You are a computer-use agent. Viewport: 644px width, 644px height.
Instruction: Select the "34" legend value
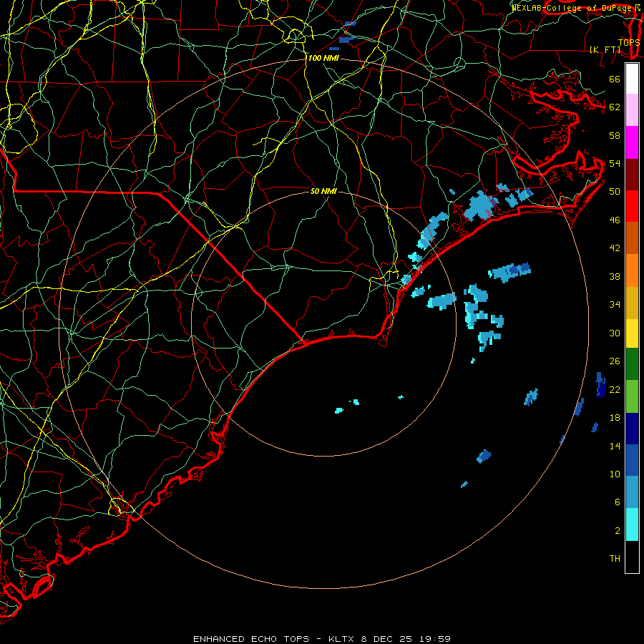coord(615,305)
